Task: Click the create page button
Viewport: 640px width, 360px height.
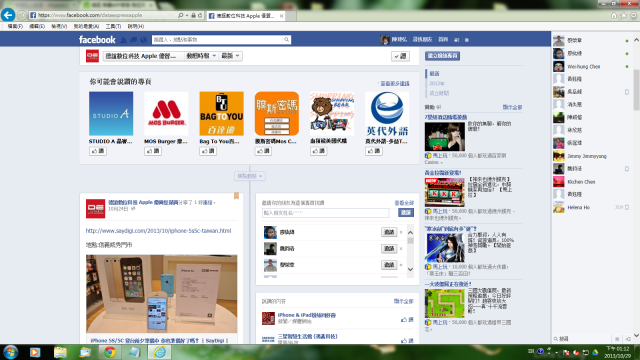Action: pos(442,56)
